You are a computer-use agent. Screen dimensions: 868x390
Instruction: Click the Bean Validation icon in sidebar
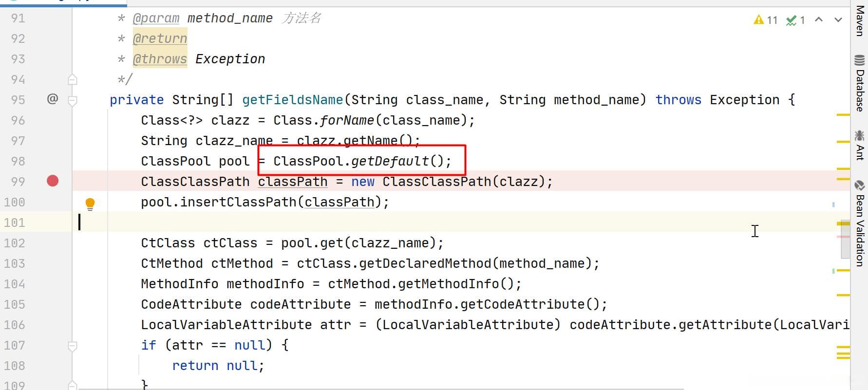[860, 185]
